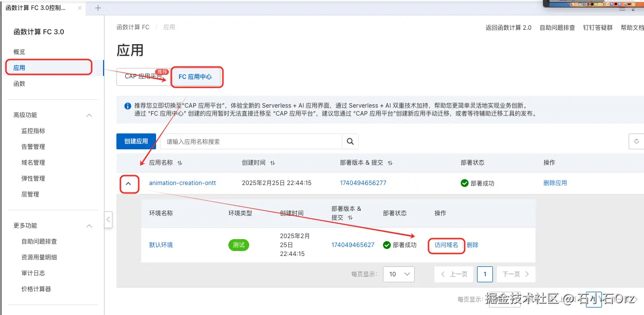Go to 上一页 in pagination
Image resolution: width=644 pixels, height=315 pixels.
coord(454,274)
